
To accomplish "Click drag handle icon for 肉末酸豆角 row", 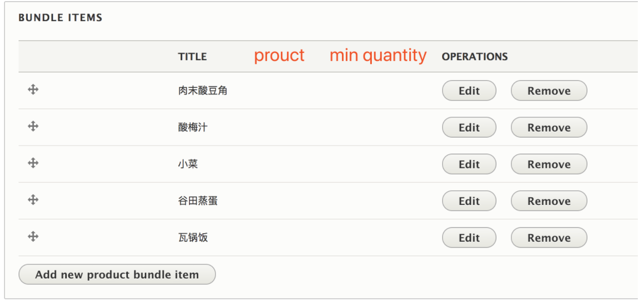I will (x=33, y=90).
